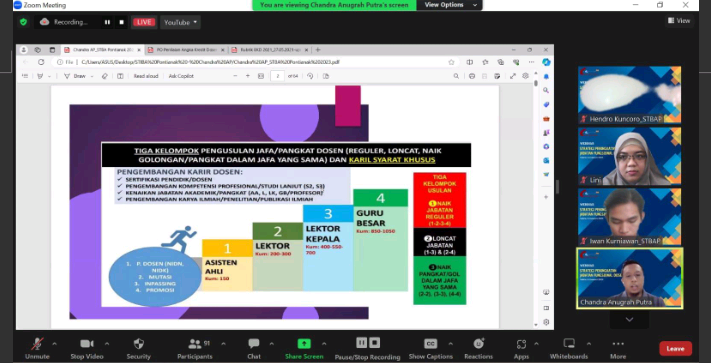Click the page number field showing 2
711x363 pixels.
pyautogui.click(x=278, y=76)
